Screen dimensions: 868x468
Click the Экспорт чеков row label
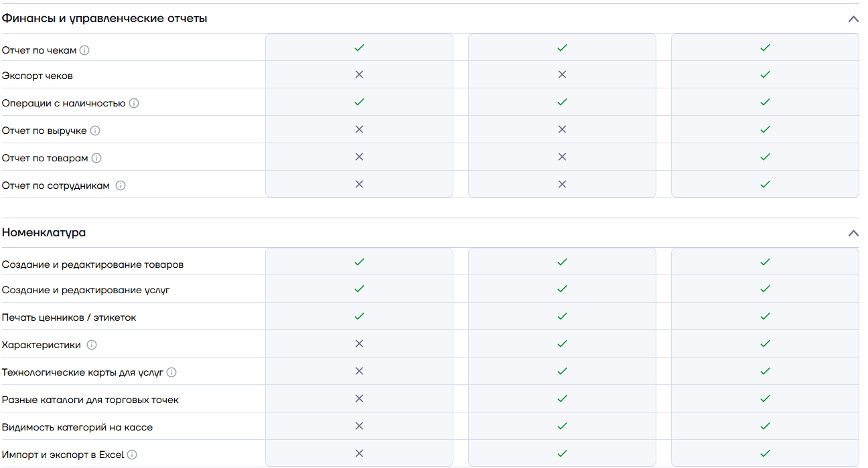(38, 76)
